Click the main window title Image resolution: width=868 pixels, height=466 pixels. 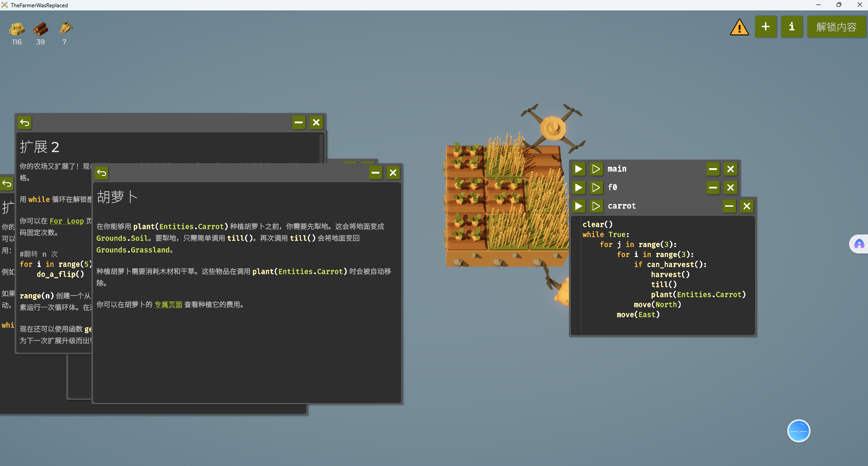[x=617, y=169]
